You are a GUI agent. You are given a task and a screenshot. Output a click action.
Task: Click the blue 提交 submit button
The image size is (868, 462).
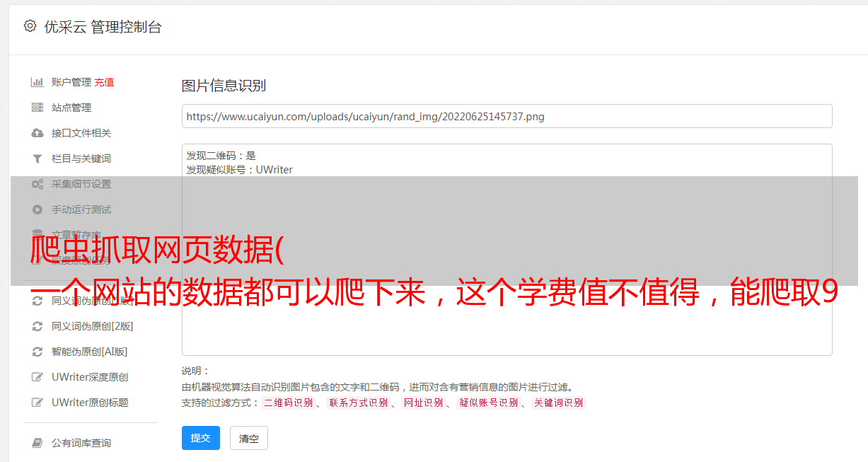(201, 438)
